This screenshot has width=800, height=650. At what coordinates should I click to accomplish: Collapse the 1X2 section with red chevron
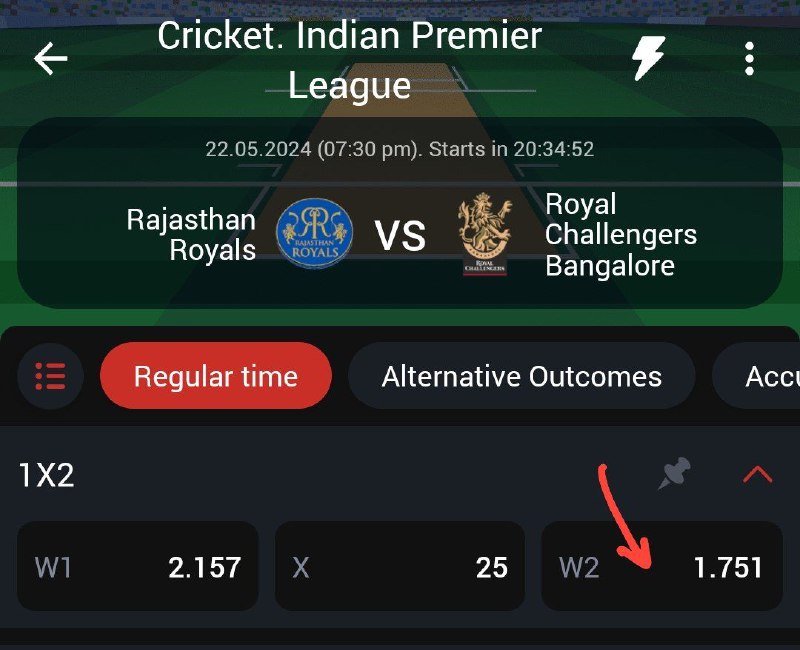(x=758, y=474)
